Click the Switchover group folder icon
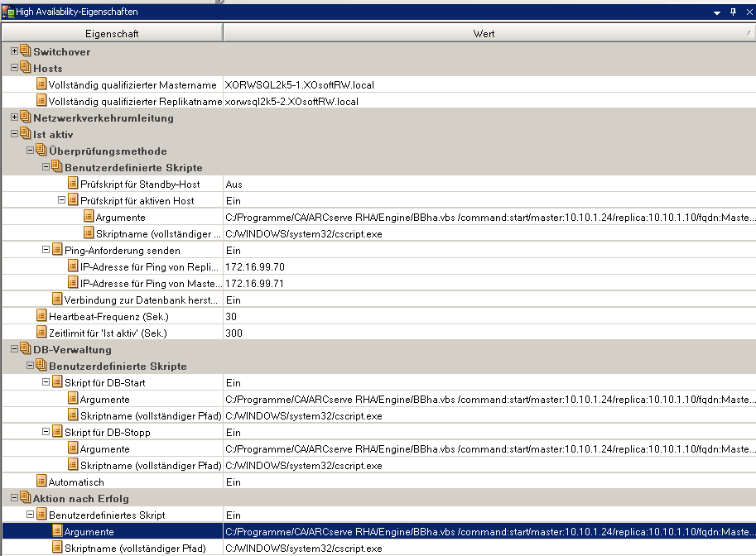The image size is (756, 556). coord(25,51)
